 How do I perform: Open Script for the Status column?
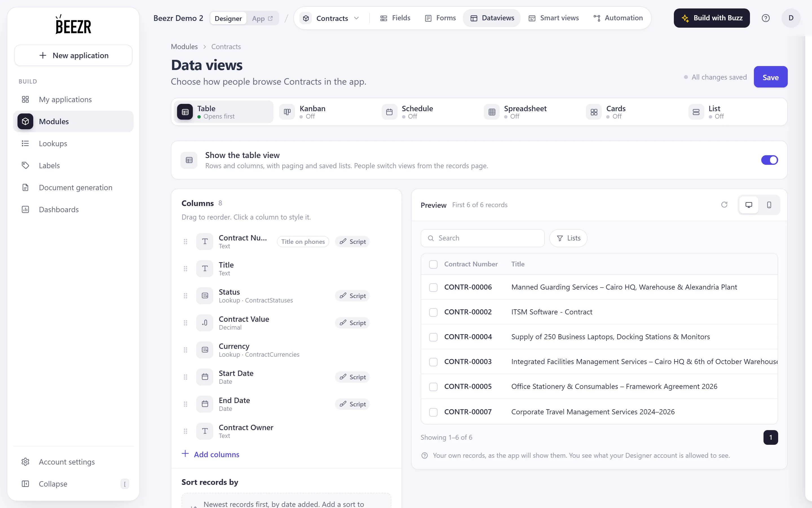tap(352, 296)
